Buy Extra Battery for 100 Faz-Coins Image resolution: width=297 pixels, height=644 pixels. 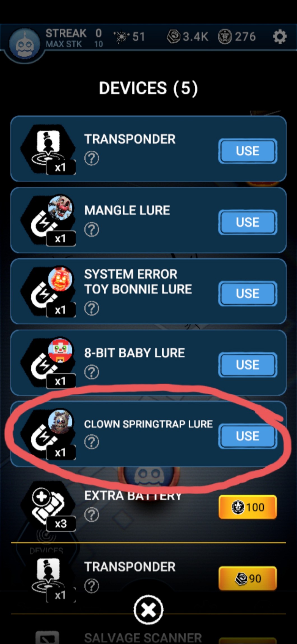point(248,507)
